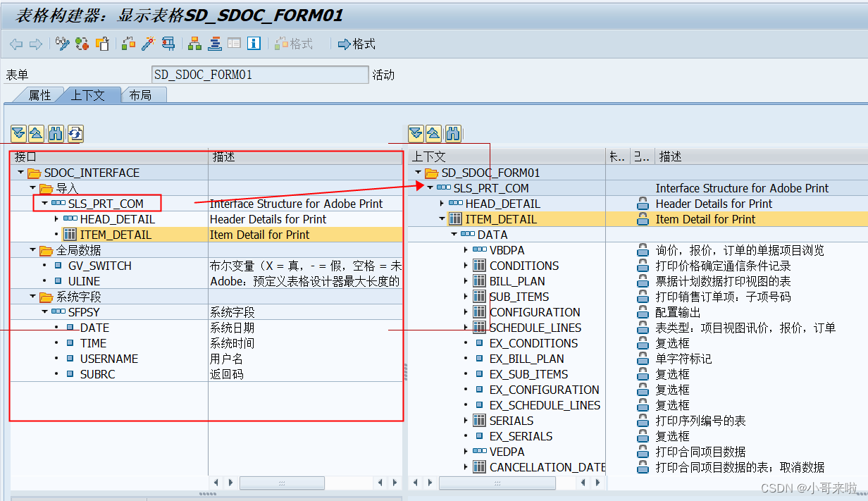
Task: Click the 接口 column header
Action: pyautogui.click(x=109, y=156)
